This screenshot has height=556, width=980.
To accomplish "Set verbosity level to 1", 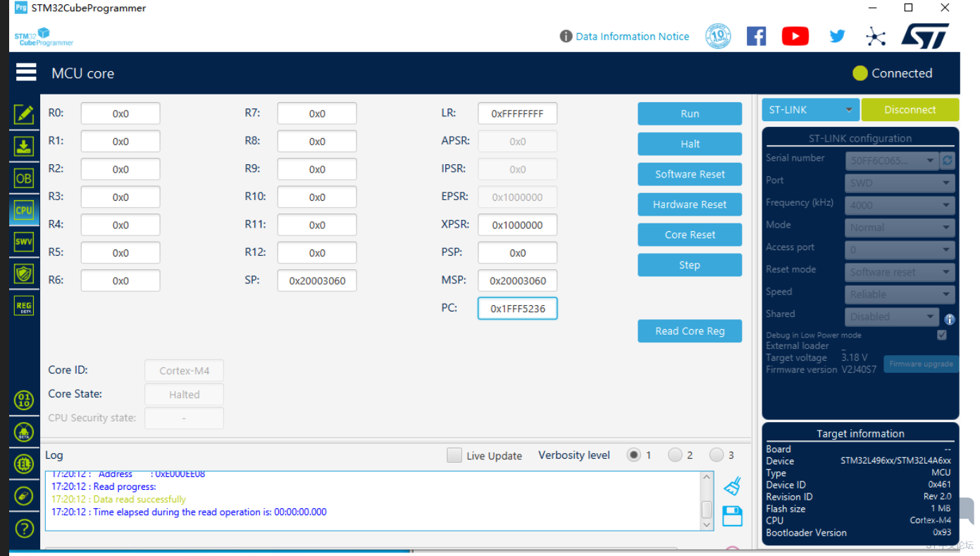I will coord(634,455).
